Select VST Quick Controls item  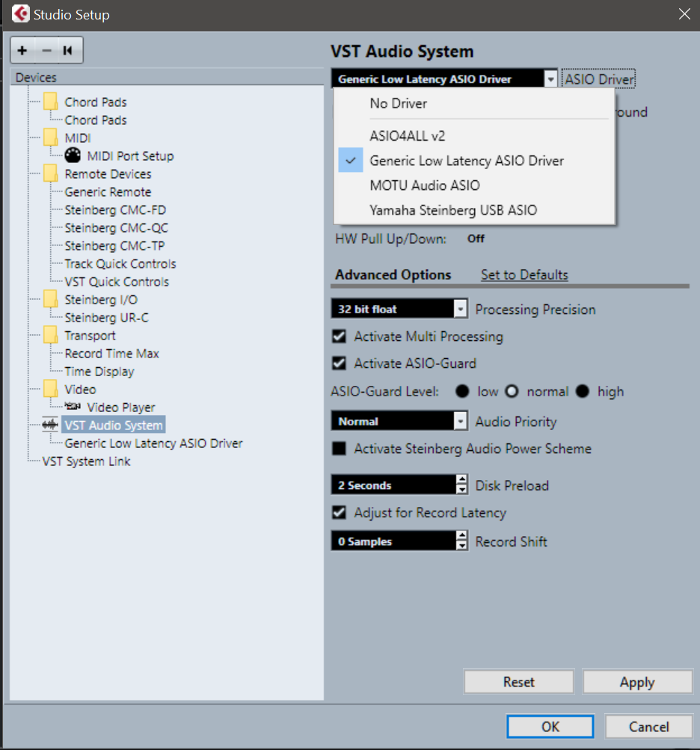[117, 282]
